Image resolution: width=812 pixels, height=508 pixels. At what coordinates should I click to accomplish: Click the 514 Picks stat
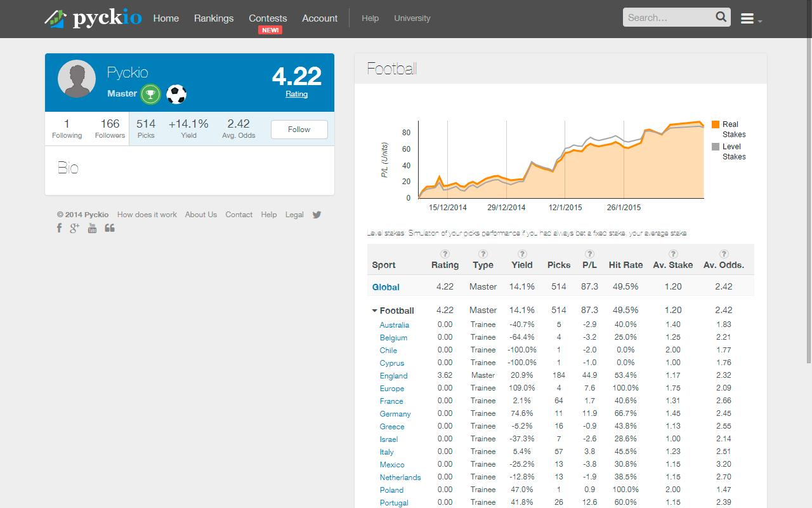[146, 128]
